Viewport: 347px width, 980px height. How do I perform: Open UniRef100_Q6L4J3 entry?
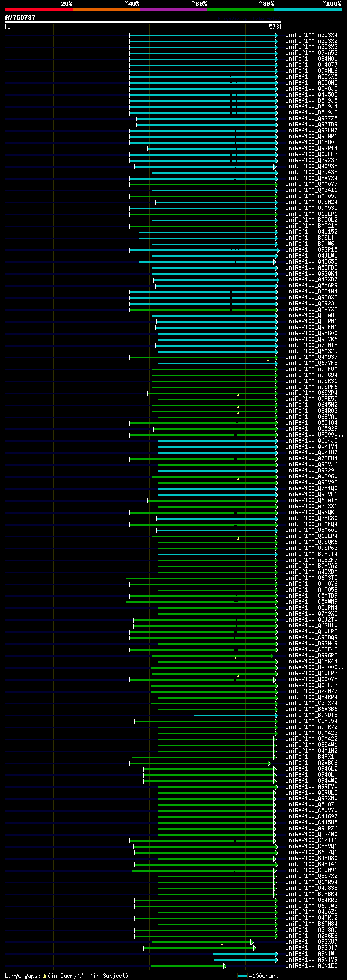tap(311, 440)
